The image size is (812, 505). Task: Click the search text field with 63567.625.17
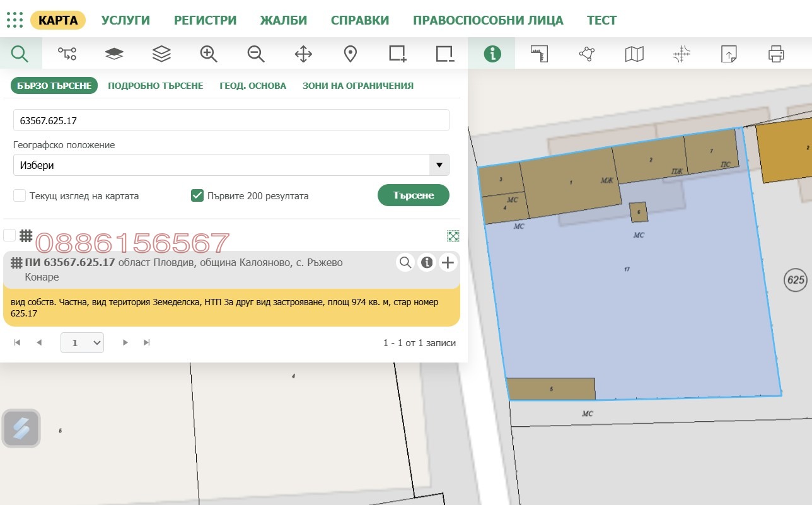pyautogui.click(x=231, y=120)
